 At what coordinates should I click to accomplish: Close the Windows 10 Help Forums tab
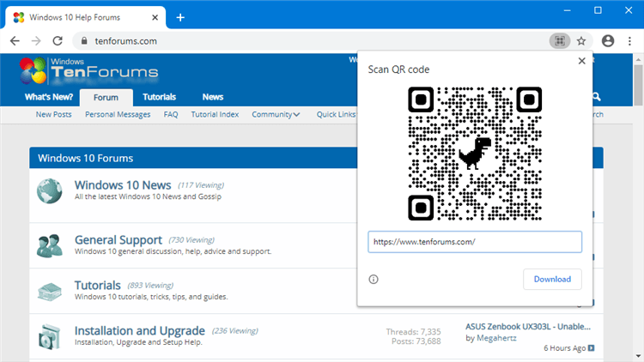(x=155, y=18)
